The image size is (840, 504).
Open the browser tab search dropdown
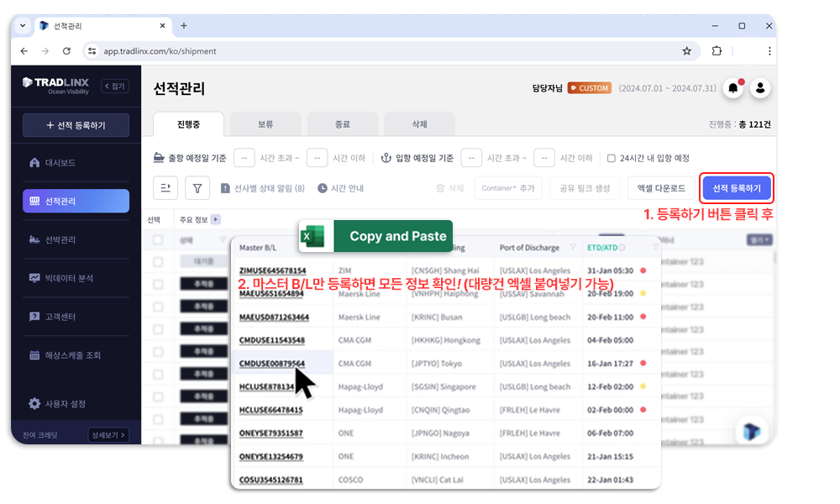coord(23,26)
